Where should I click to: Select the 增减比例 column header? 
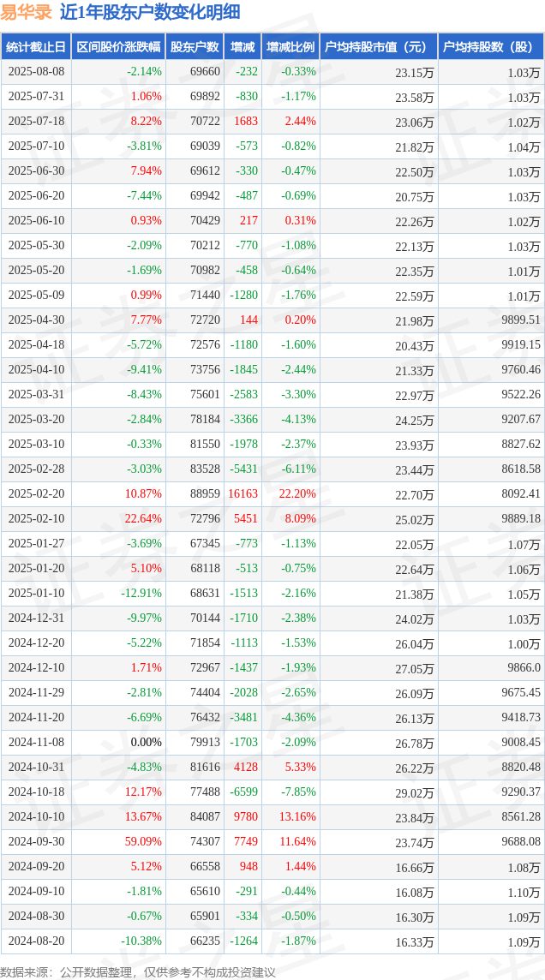(x=290, y=47)
